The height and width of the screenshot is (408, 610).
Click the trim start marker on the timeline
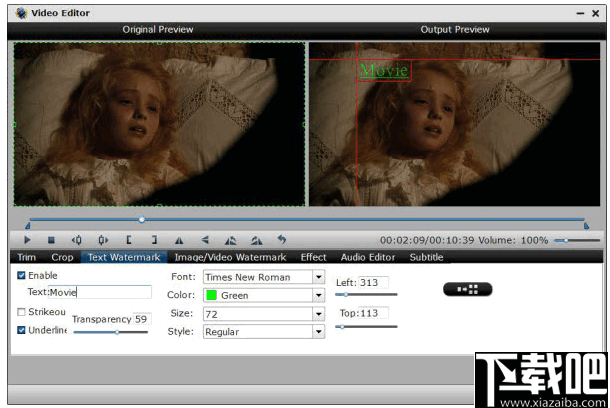click(28, 226)
